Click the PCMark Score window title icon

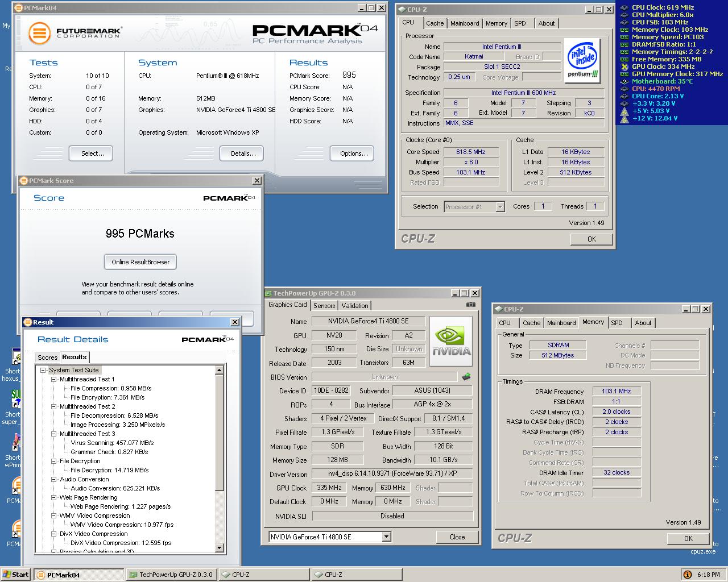point(24,181)
